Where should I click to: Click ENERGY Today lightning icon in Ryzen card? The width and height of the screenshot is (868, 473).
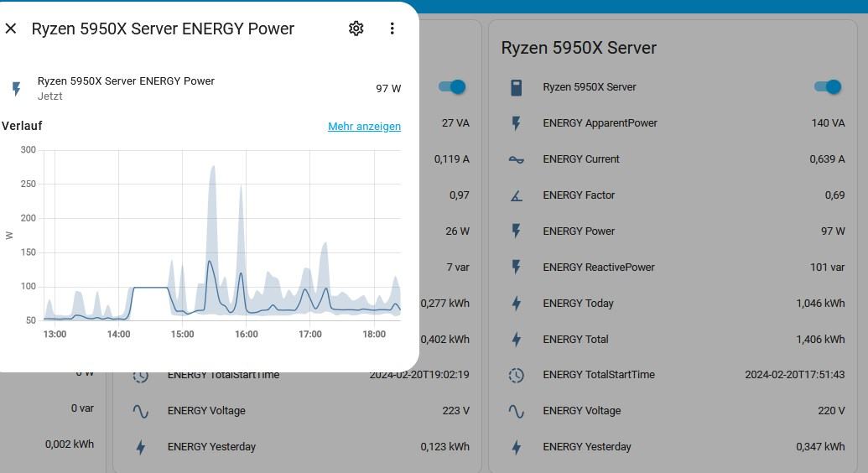pos(516,303)
